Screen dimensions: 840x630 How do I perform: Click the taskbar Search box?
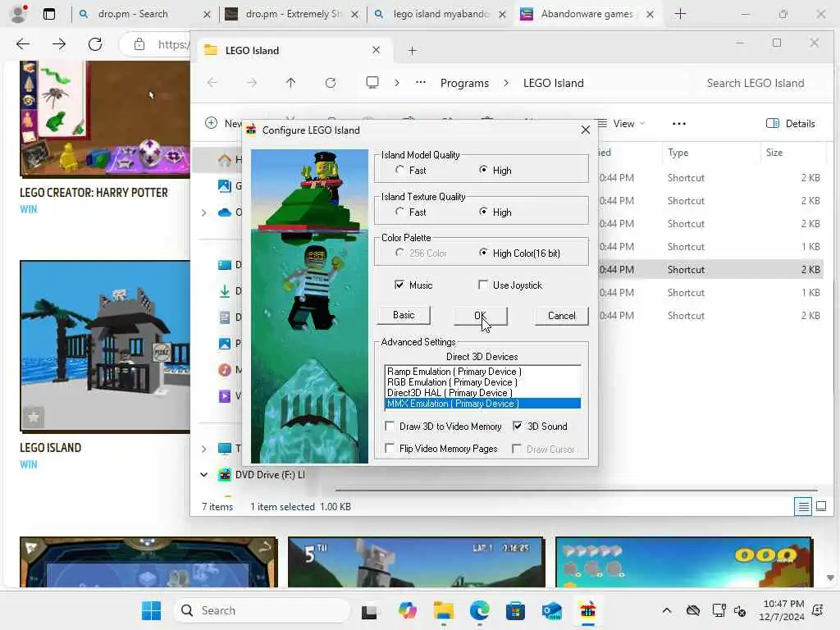[262, 610]
